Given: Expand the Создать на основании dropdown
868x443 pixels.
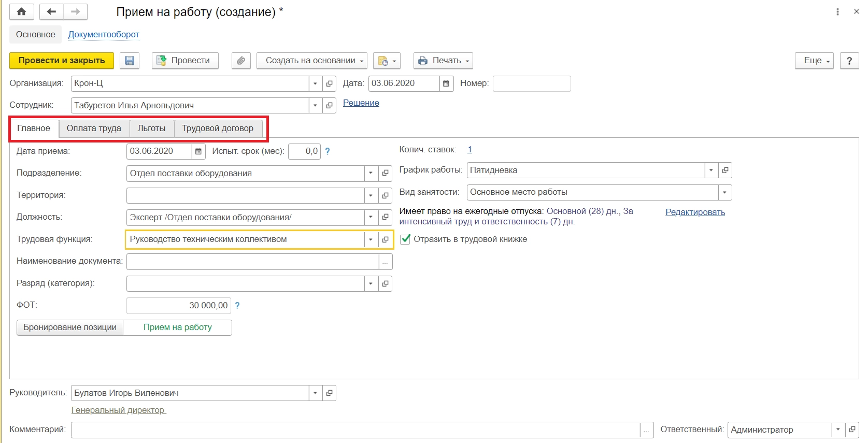Looking at the screenshot, I should pyautogui.click(x=312, y=61).
